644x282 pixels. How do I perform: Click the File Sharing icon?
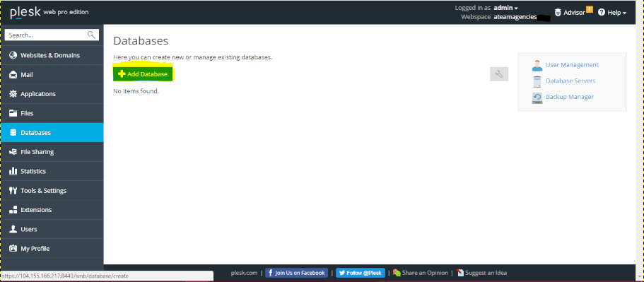point(13,152)
